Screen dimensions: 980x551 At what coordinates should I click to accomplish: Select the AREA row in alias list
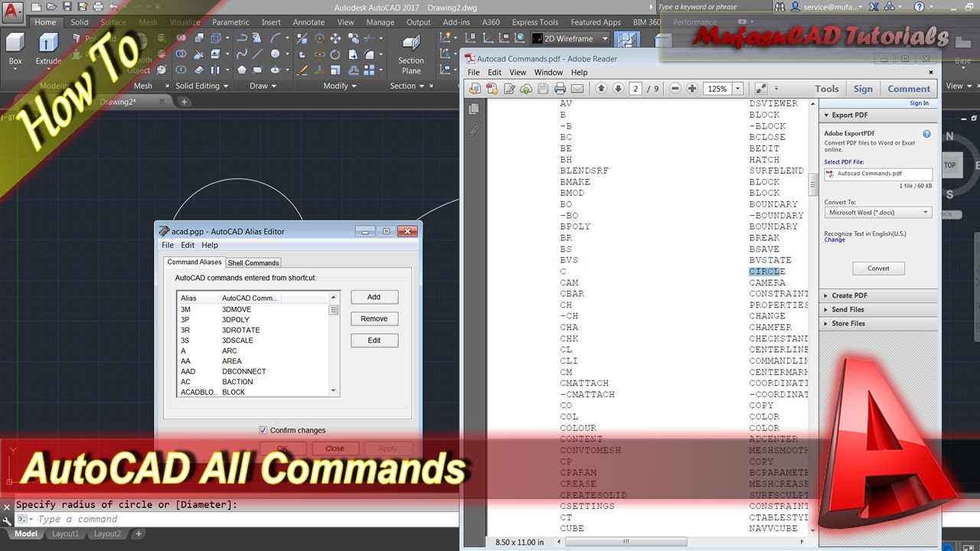click(253, 361)
